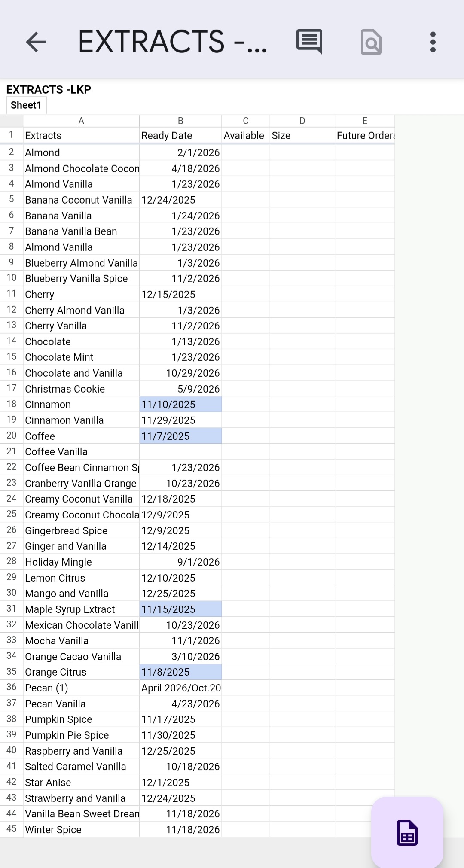Tap the highlighted 11/10/2025 Cinnamon date cell
This screenshot has height=868, width=464.
(x=180, y=405)
